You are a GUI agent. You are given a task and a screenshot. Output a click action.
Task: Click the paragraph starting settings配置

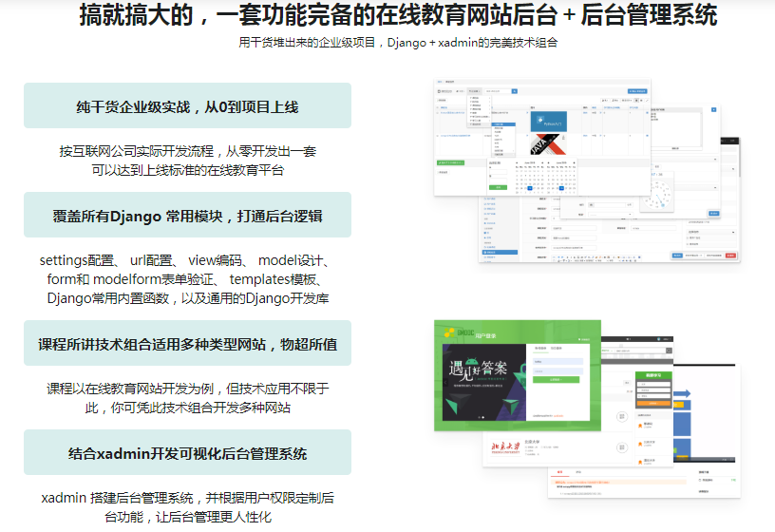click(x=187, y=279)
